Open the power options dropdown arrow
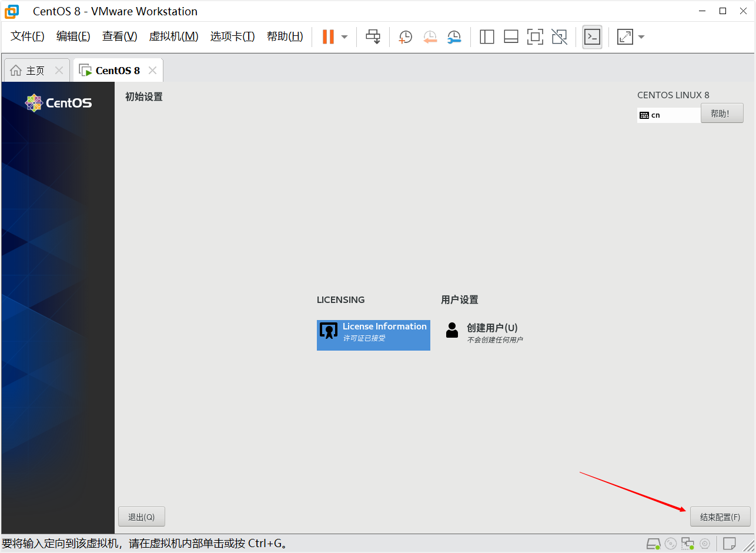756x553 pixels. [x=344, y=36]
